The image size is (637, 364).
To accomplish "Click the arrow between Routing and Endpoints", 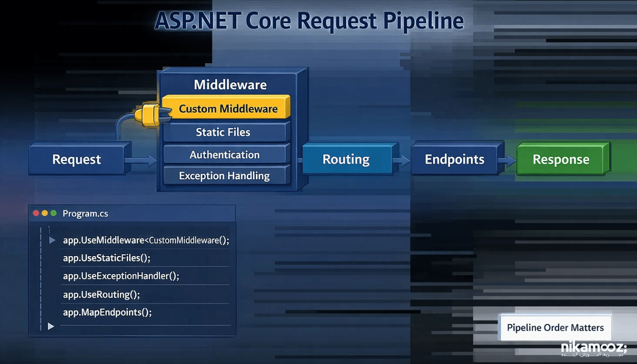I will pos(400,160).
